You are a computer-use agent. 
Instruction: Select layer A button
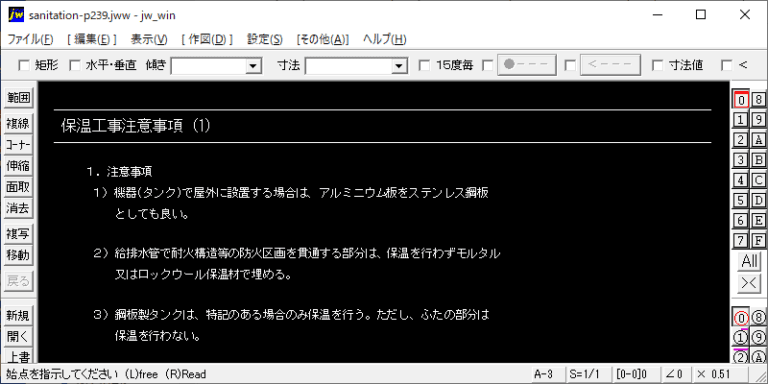[759, 140]
